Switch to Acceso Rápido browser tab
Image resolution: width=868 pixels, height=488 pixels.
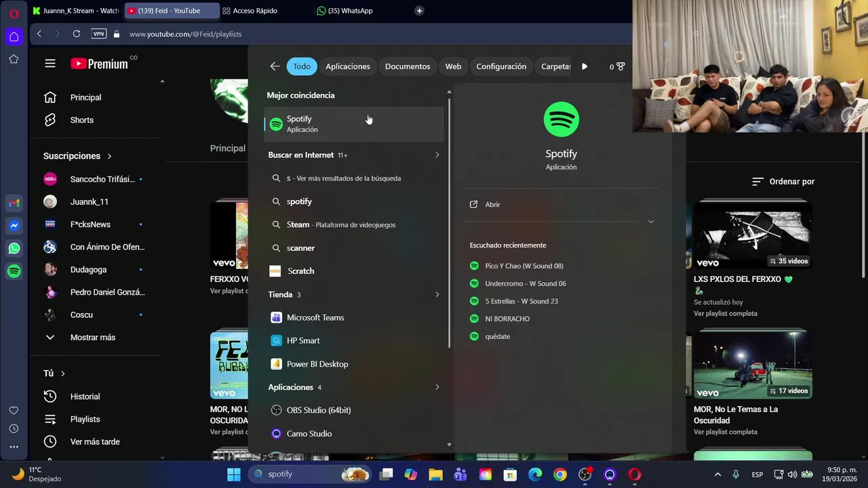click(266, 10)
